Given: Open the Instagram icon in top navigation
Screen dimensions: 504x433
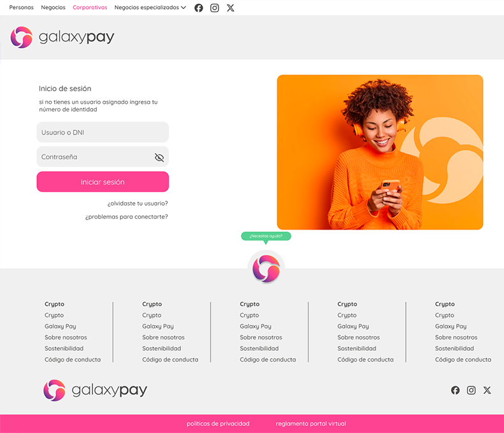Looking at the screenshot, I should 214,8.
